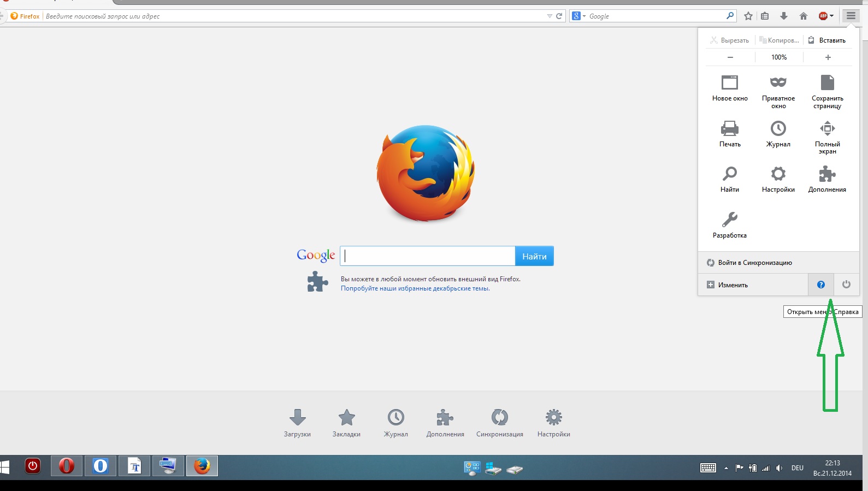Screen dimensions: 868x491
Task: Increase zoom with the plus button
Action: (828, 57)
